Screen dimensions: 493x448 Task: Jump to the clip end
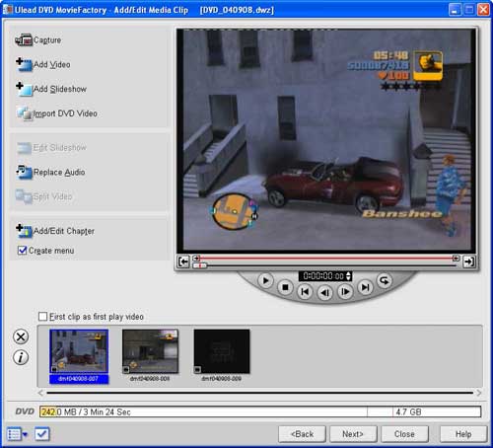point(365,288)
